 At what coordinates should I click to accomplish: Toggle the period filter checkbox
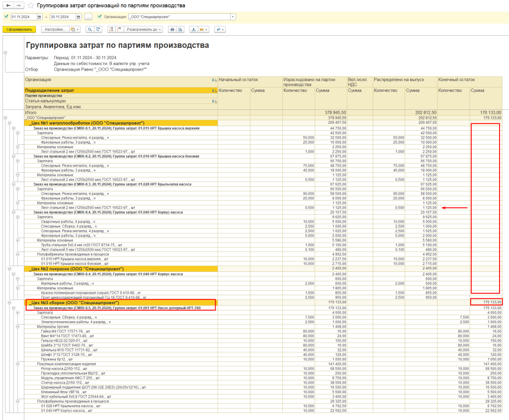pyautogui.click(x=6, y=16)
